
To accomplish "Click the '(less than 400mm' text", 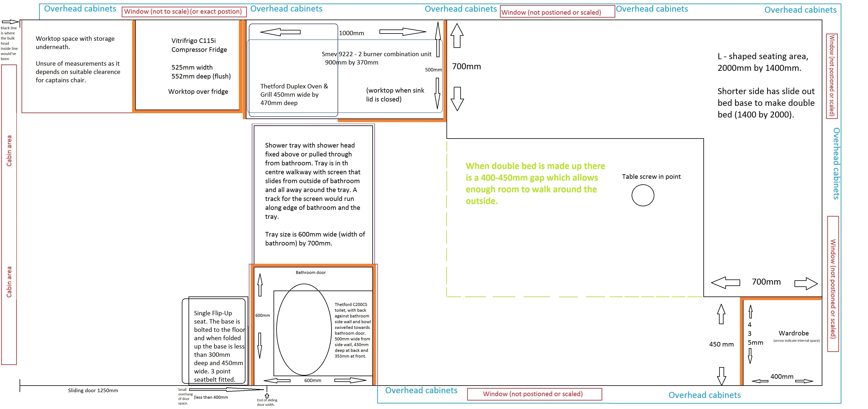I will 211,397.
